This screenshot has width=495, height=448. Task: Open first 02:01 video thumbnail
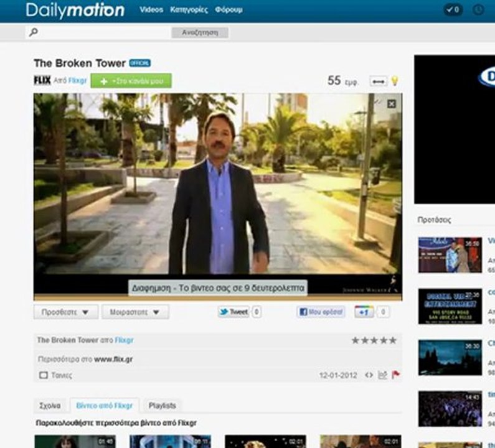pyautogui.click(x=265, y=441)
